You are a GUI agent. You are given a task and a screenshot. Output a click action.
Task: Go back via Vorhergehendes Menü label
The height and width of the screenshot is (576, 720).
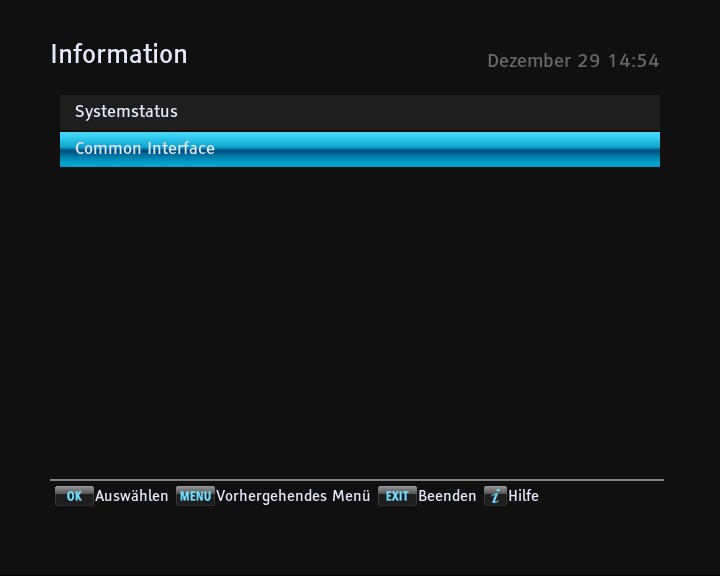pyautogui.click(x=293, y=496)
